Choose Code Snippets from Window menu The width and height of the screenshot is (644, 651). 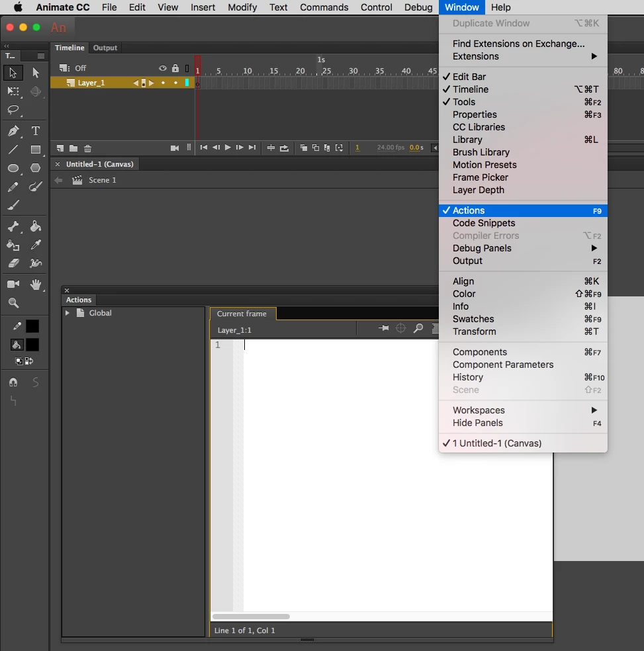click(523, 223)
